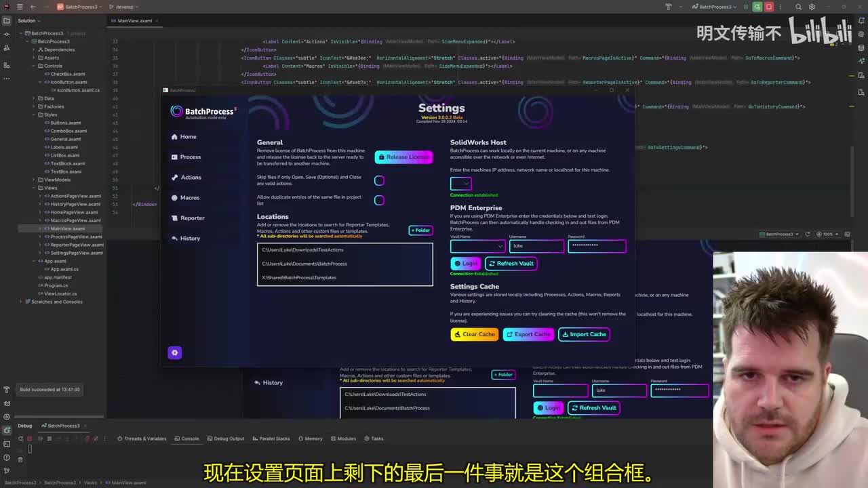Click the Release License button
This screenshot has width=868, height=488.
pos(403,157)
